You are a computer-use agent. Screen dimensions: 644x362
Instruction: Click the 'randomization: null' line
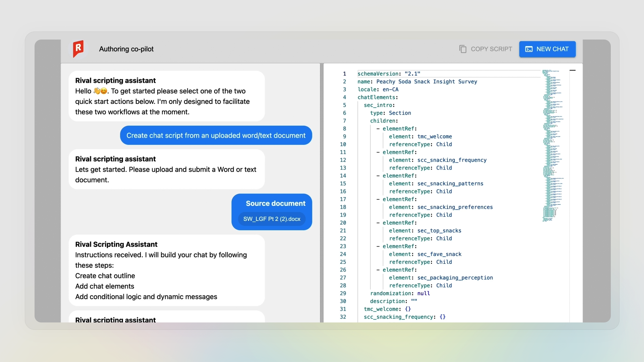click(400, 293)
